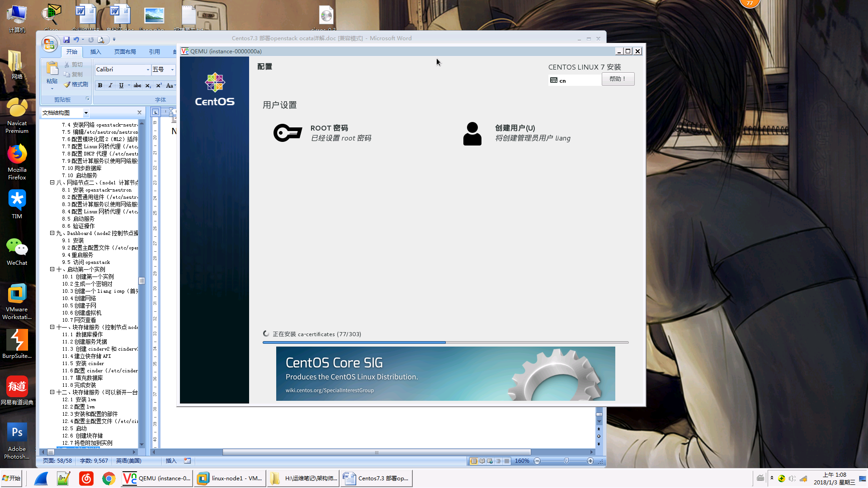This screenshot has width=868, height=488.
Task: Switch to linux-node1 VMware taskbar item
Action: [x=231, y=478]
